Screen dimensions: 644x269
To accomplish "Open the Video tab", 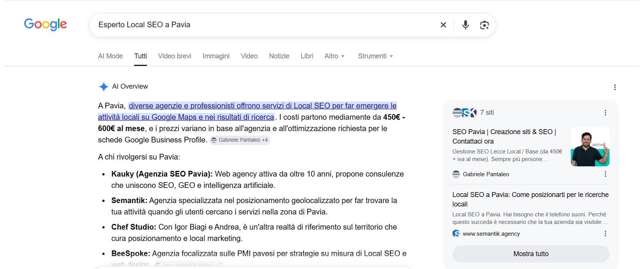I will point(249,56).
